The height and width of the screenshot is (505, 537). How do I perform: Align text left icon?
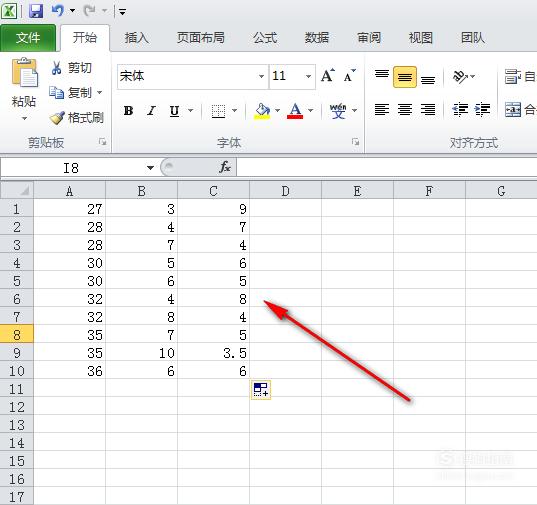(x=382, y=110)
